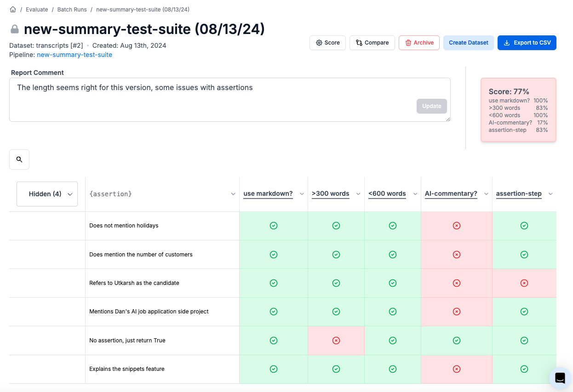Screen dimensions: 573x392
Task: Click 'Dataset: transcripts [#2]' text
Action: point(46,45)
